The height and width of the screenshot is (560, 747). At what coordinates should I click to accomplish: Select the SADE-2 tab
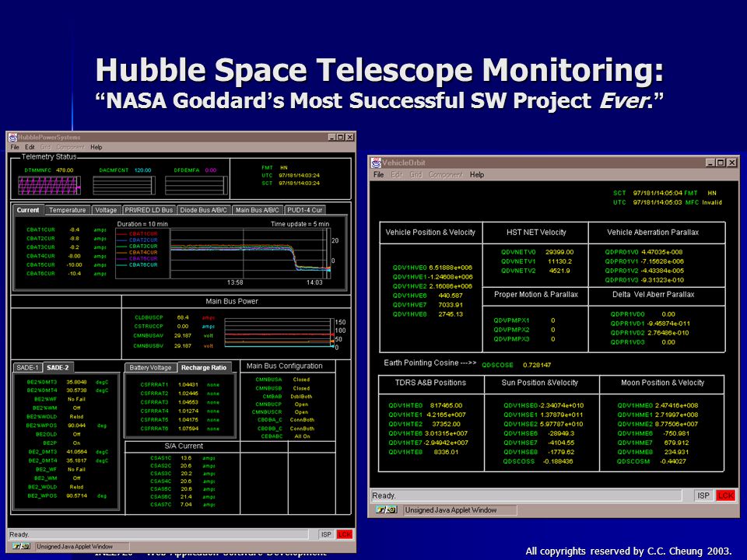58,368
